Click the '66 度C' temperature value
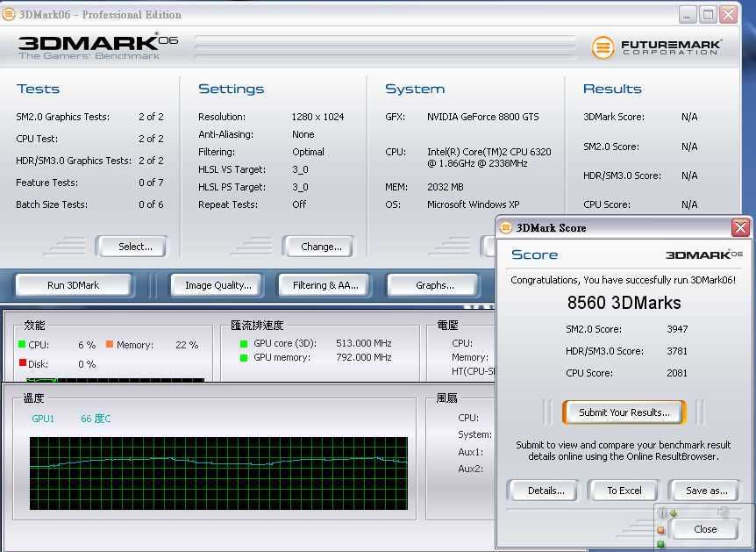The image size is (756, 552). pos(96,419)
